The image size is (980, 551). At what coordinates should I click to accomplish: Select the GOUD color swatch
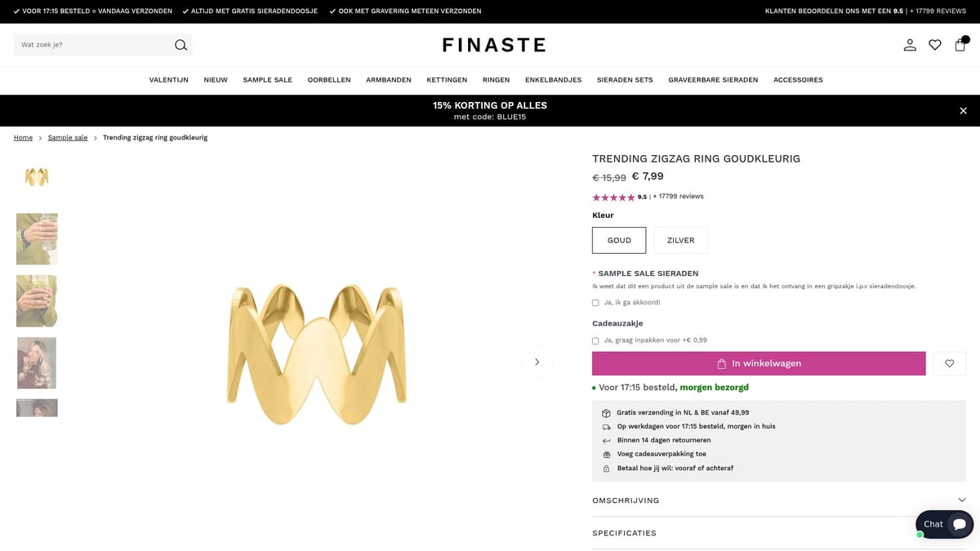[618, 240]
